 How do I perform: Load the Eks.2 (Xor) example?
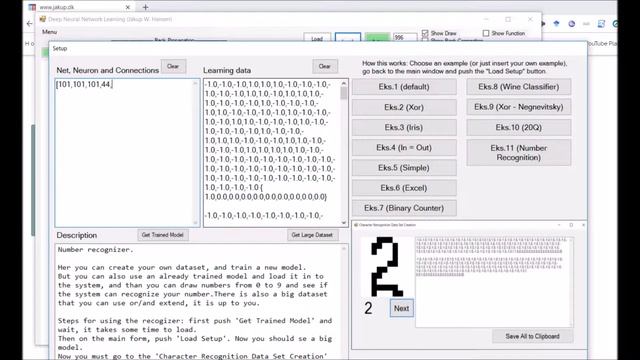(404, 107)
